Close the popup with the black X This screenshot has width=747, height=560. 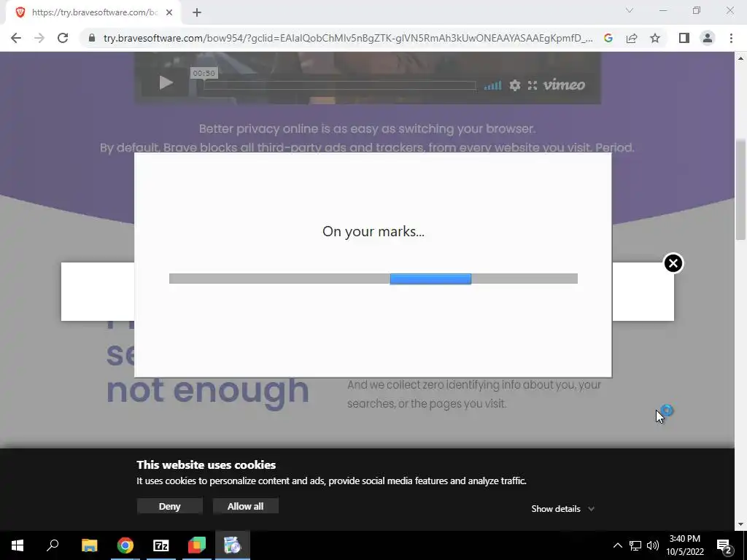coord(673,262)
